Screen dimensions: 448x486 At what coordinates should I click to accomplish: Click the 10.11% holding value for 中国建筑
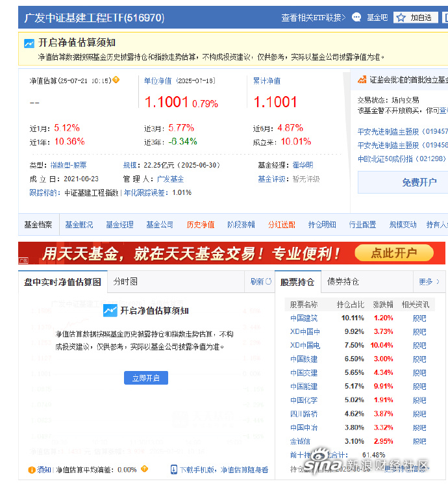pos(353,318)
